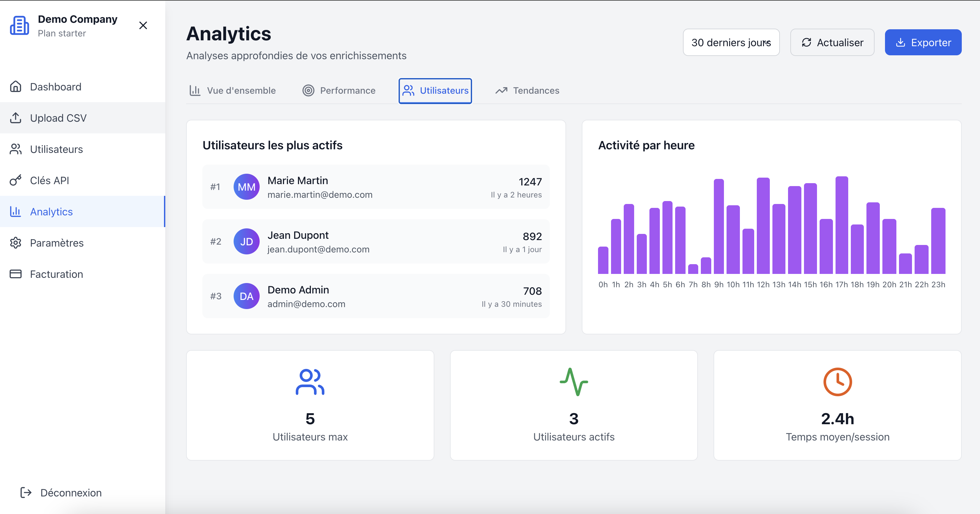
Task: Click the JD avatar for Jean Dupont
Action: point(247,242)
